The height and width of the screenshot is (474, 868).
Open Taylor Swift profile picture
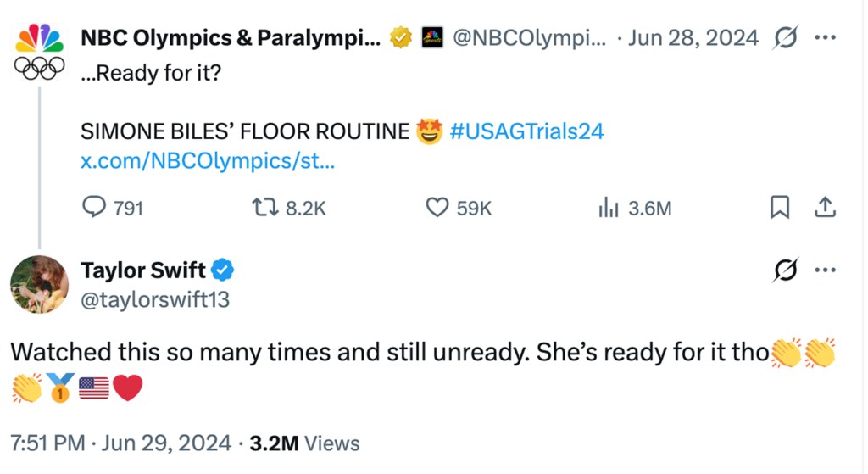pyautogui.click(x=39, y=284)
